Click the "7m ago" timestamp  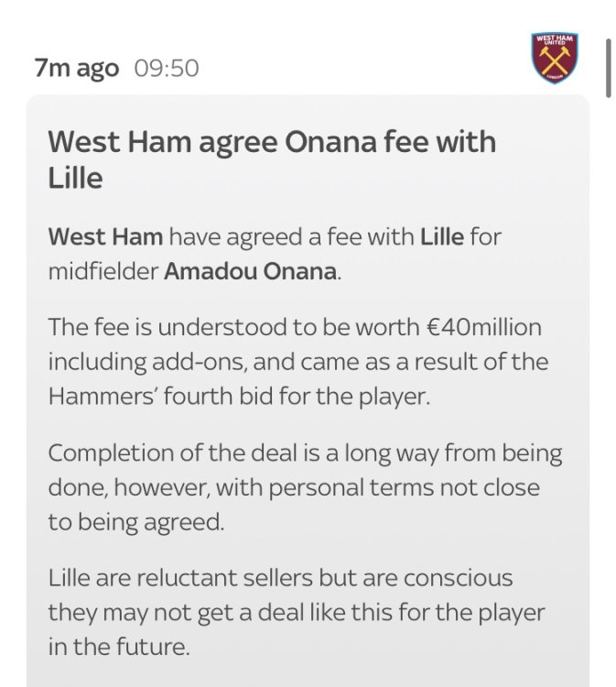(77, 69)
